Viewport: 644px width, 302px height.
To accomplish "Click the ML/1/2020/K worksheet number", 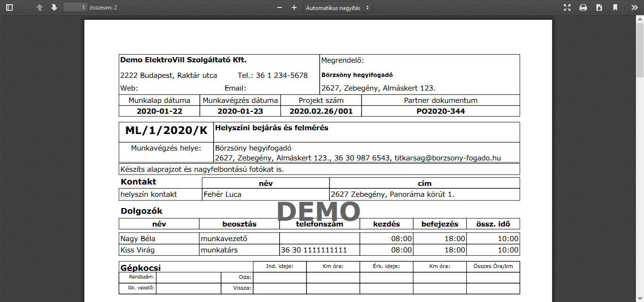I will point(166,131).
